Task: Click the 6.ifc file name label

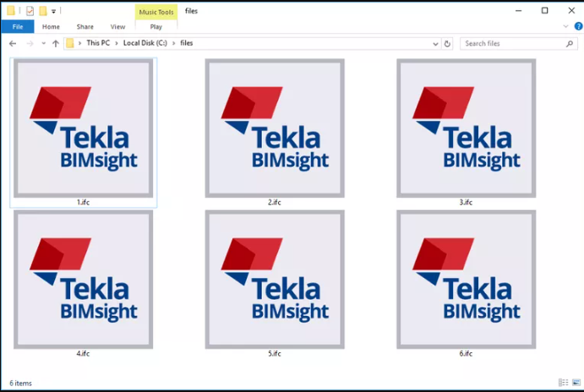Action: 466,353
